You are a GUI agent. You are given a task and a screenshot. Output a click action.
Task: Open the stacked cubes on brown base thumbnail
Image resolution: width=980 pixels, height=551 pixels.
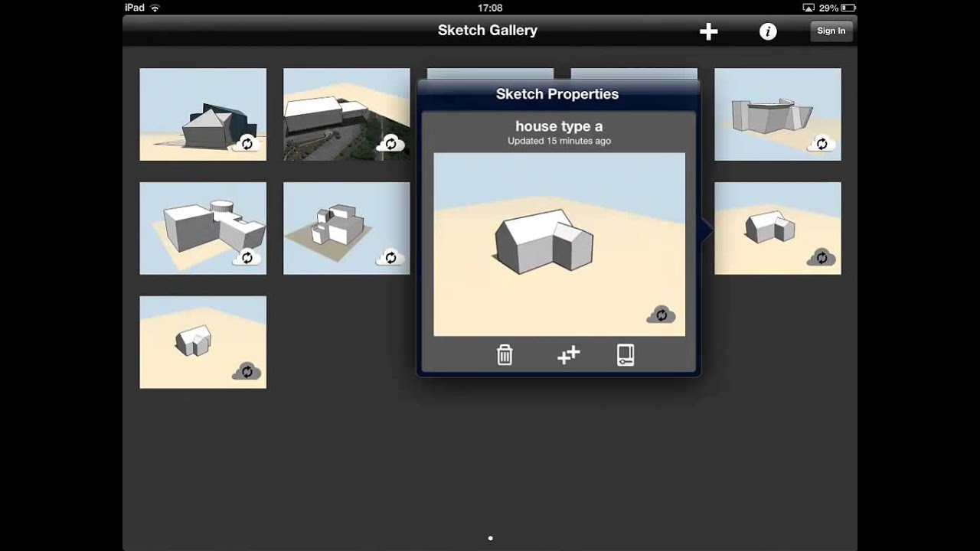tap(346, 228)
